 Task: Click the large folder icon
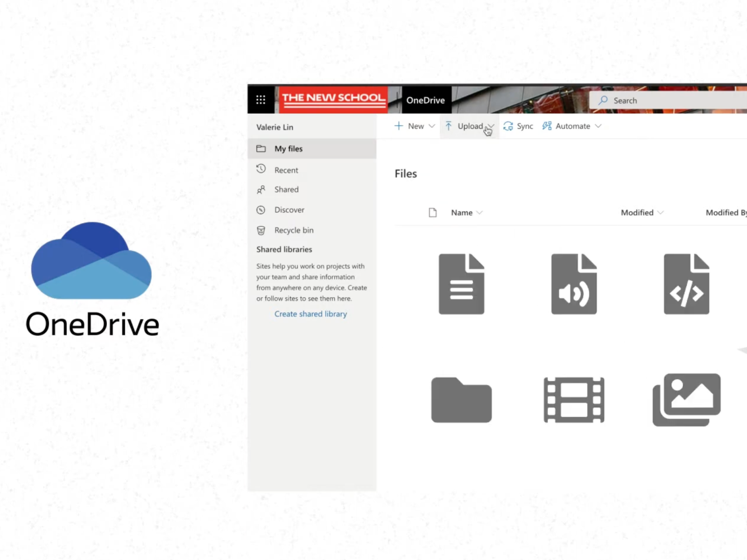[461, 400]
